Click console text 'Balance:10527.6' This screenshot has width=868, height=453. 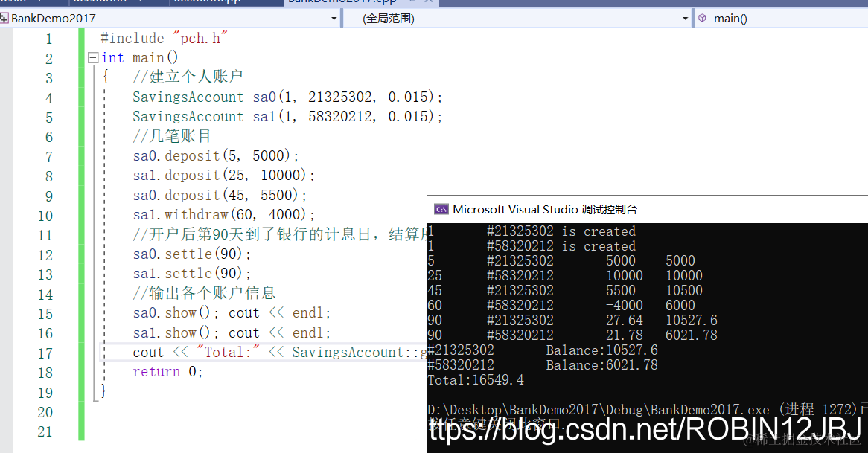tap(601, 350)
